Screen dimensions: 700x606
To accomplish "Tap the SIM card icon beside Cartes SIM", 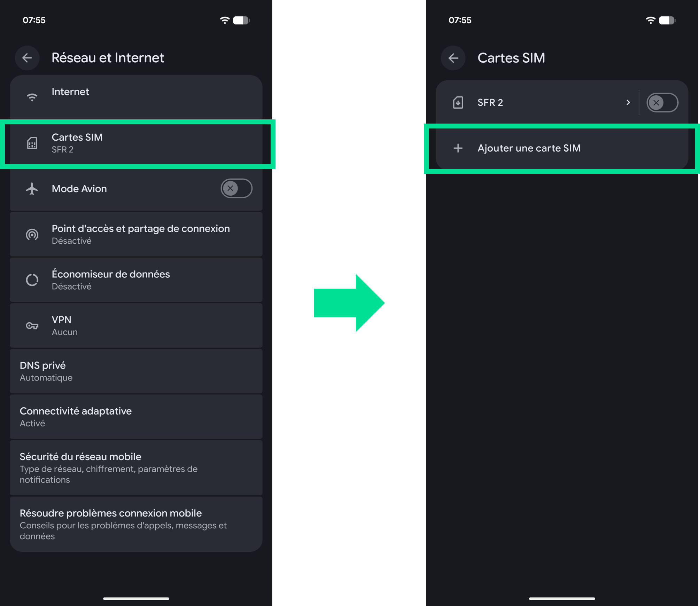I will [x=32, y=143].
